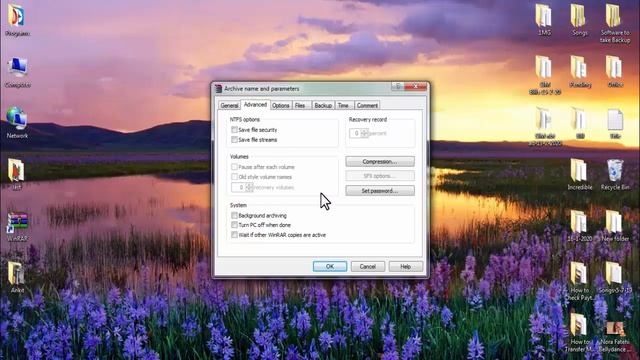
Task: Open the Songs folder on desktop
Action: point(580,19)
